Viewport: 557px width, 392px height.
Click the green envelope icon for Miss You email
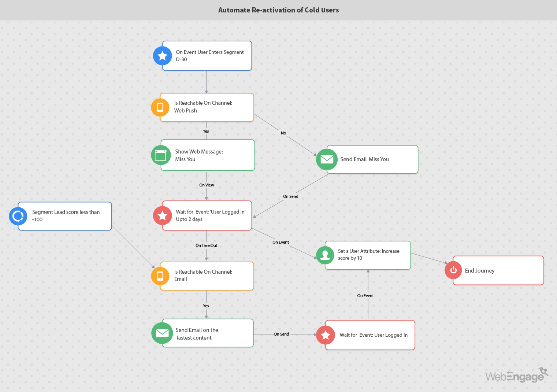point(327,159)
